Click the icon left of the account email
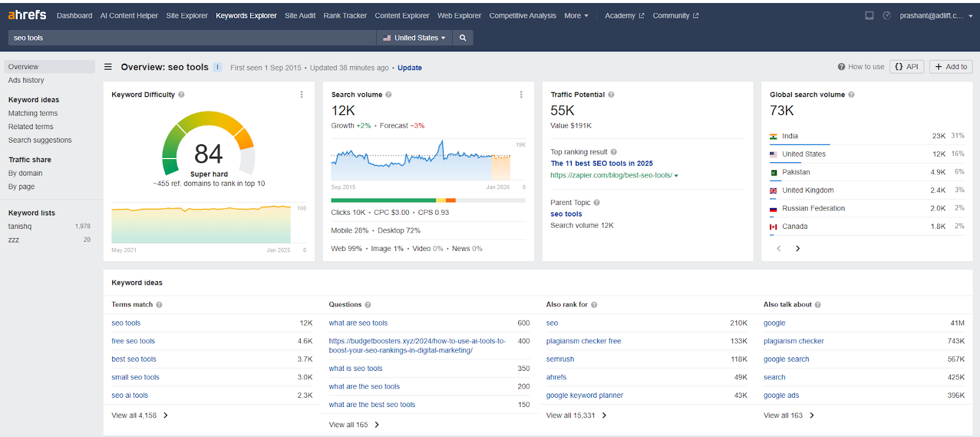This screenshot has width=980, height=437. (887, 16)
